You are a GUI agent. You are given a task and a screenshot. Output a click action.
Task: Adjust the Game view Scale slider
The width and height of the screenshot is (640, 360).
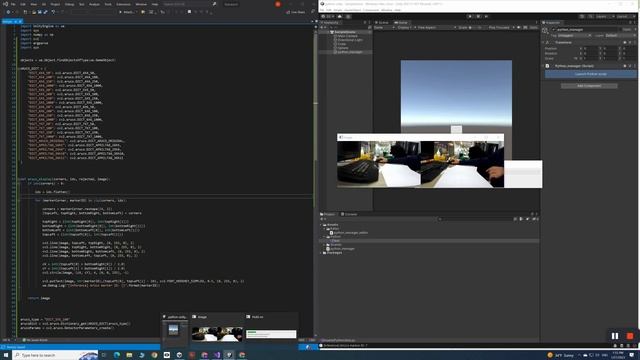pos(476,27)
